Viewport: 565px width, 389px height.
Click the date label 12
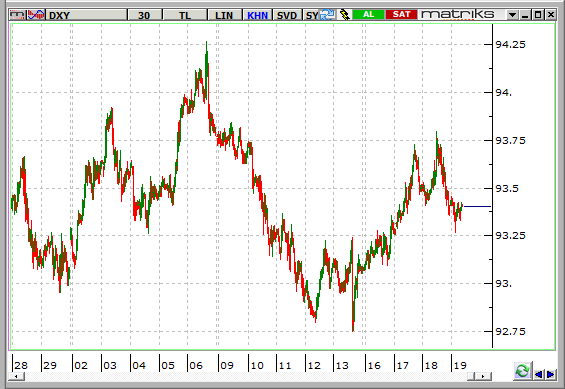tap(314, 366)
